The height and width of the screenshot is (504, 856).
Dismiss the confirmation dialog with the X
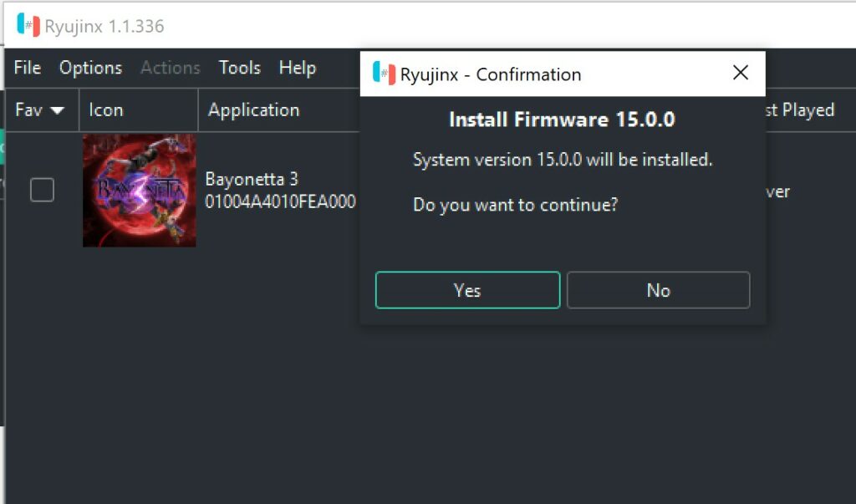click(740, 73)
